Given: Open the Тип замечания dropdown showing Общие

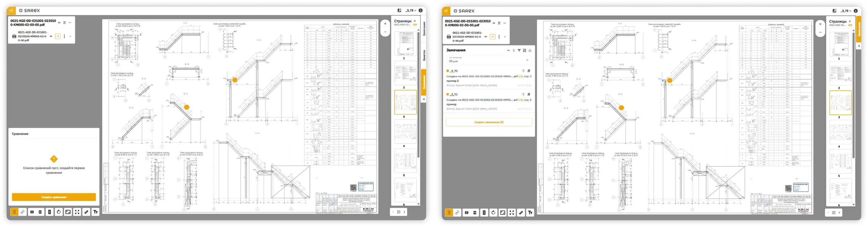Looking at the screenshot, I should point(489,60).
